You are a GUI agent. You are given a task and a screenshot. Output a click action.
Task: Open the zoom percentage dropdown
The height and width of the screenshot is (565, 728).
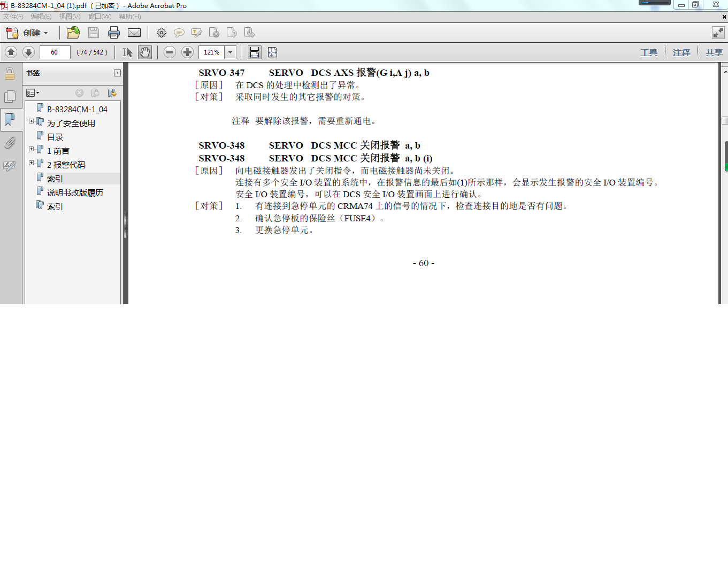[x=231, y=52]
